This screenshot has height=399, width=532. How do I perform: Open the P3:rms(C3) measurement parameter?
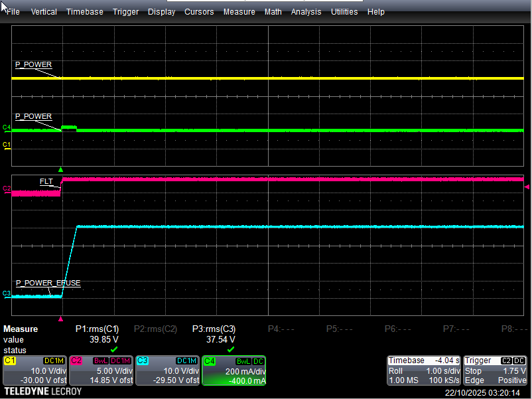214,329
